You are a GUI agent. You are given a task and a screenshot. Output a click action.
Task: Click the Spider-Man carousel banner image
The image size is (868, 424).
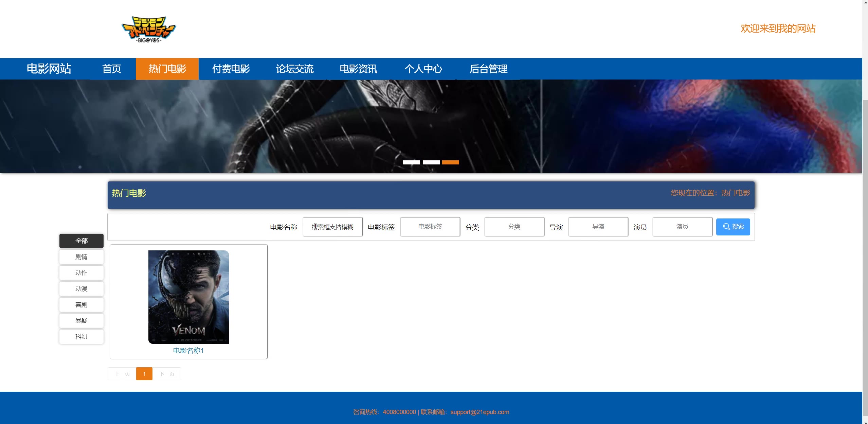[x=431, y=126]
